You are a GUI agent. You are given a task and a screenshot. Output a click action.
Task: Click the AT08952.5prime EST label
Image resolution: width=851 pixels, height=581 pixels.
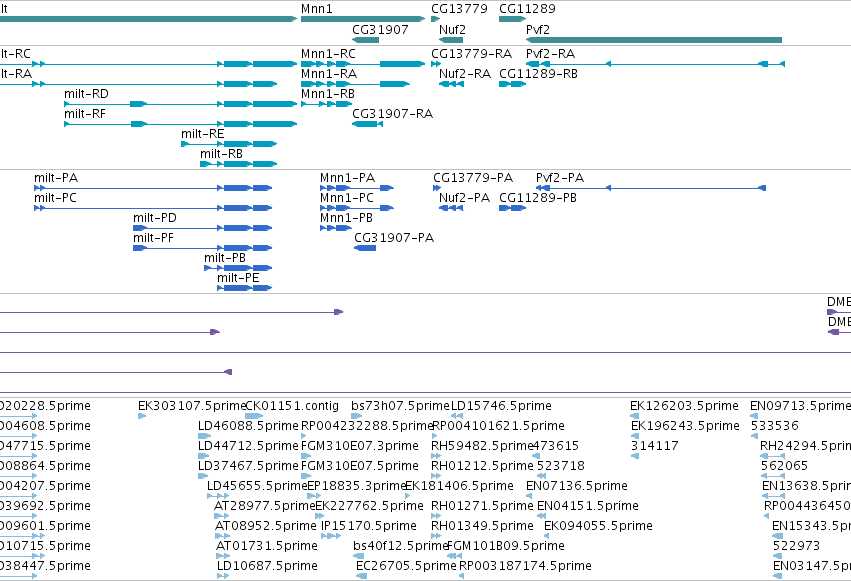(x=265, y=526)
